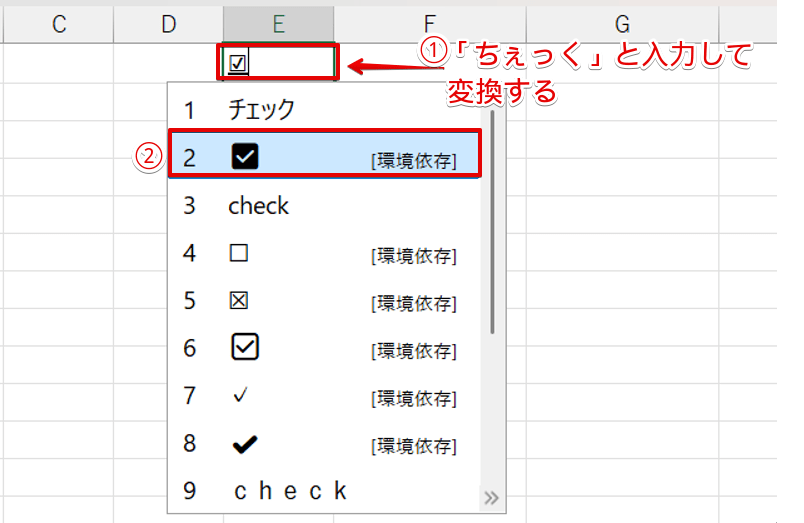The image size is (804, 523).
Task: Click the outlined check box icon in row 6
Action: click(245, 347)
